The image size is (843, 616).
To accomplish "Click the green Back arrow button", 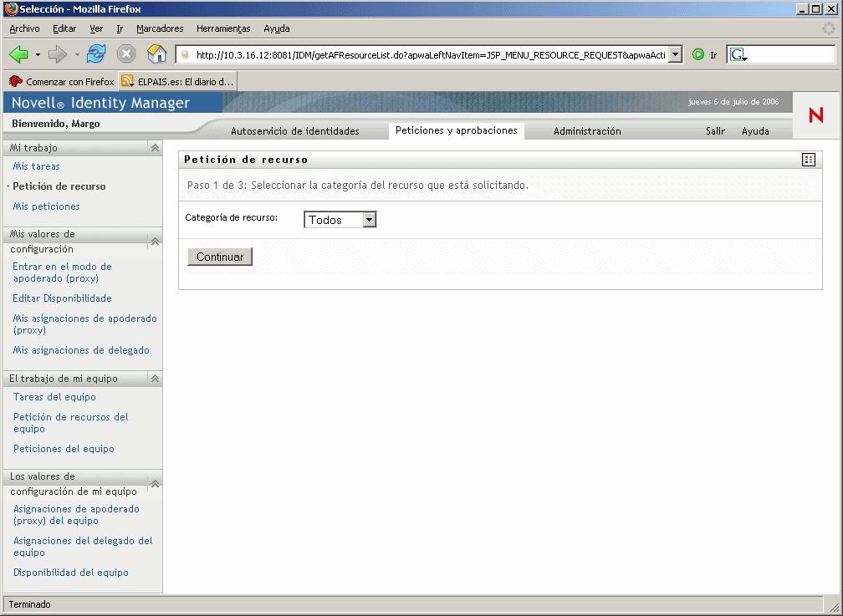I will click(18, 54).
